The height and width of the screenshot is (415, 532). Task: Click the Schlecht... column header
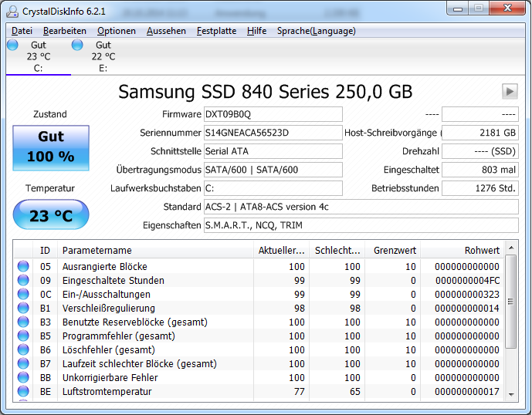[x=337, y=250]
